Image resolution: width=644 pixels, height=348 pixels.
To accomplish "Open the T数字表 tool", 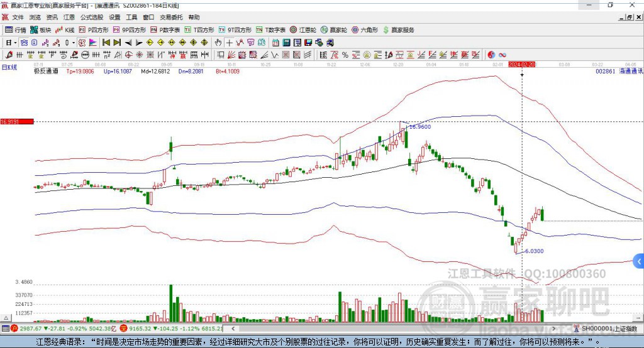I will tap(270, 30).
